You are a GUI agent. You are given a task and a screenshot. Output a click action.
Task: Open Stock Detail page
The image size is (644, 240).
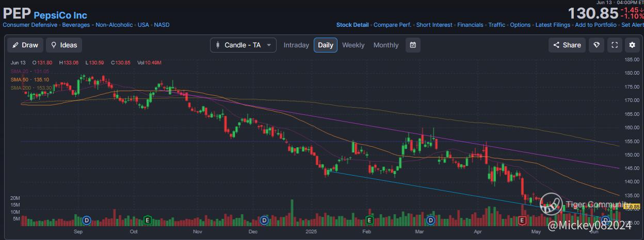point(352,25)
